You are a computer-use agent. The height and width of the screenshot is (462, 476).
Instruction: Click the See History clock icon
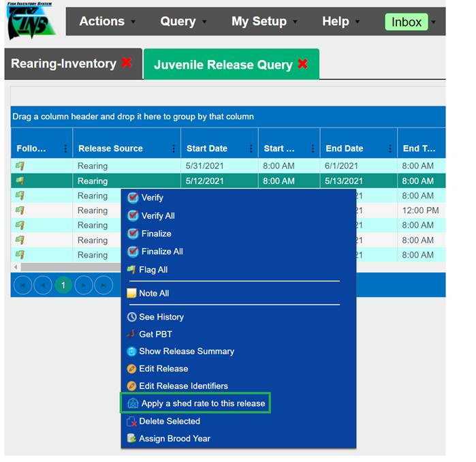(x=131, y=317)
